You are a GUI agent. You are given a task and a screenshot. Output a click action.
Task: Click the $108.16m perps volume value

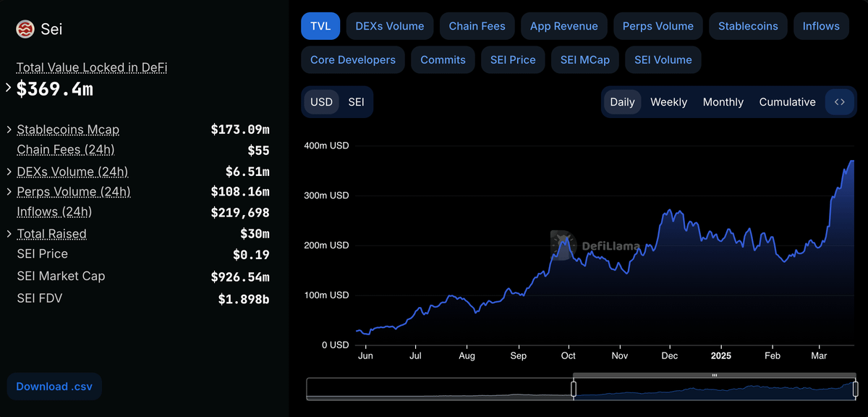(240, 192)
